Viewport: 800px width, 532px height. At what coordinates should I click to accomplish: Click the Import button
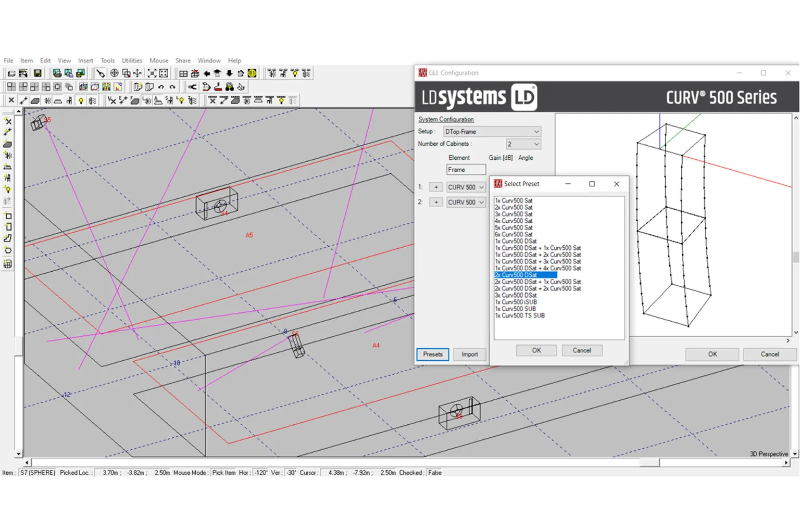tap(470, 354)
